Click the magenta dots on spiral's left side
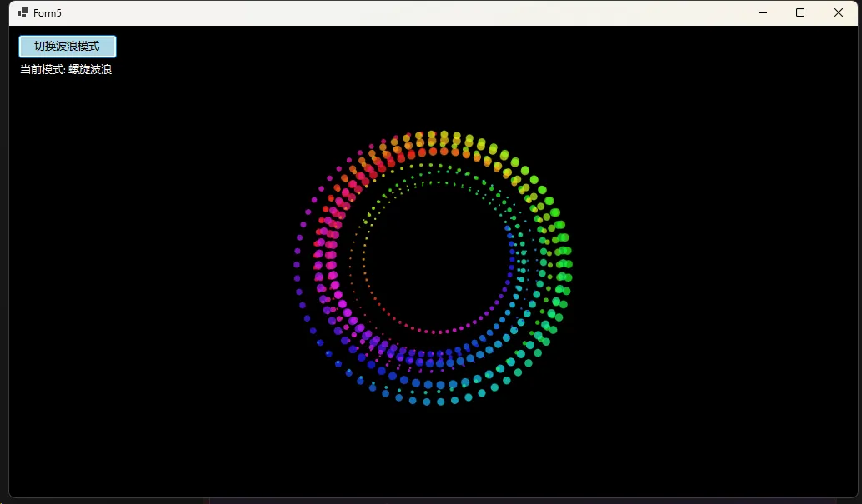 (x=330, y=267)
